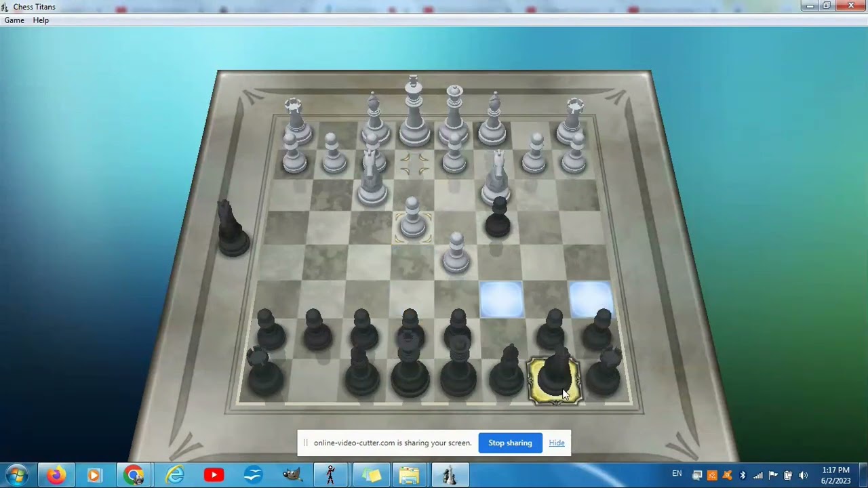Select white pawn in front of top-left rook
Image resolution: width=868 pixels, height=488 pixels.
(x=293, y=155)
